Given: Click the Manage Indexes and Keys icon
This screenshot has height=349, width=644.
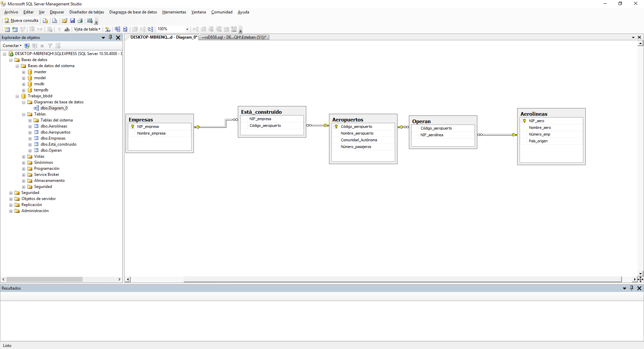Looking at the screenshot, I should click(x=203, y=29).
